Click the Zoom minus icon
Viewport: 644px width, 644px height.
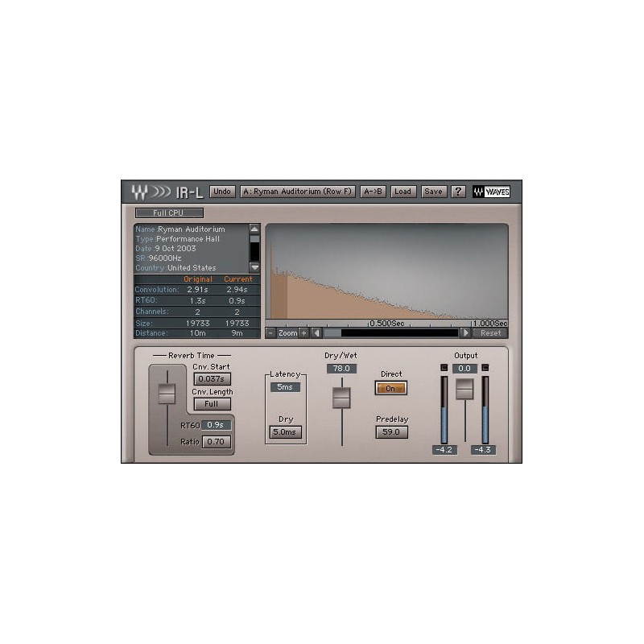[x=272, y=332]
